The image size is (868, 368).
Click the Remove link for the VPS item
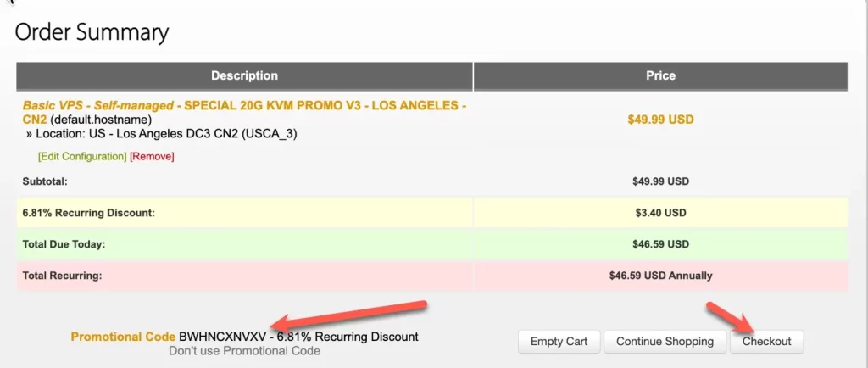click(152, 157)
